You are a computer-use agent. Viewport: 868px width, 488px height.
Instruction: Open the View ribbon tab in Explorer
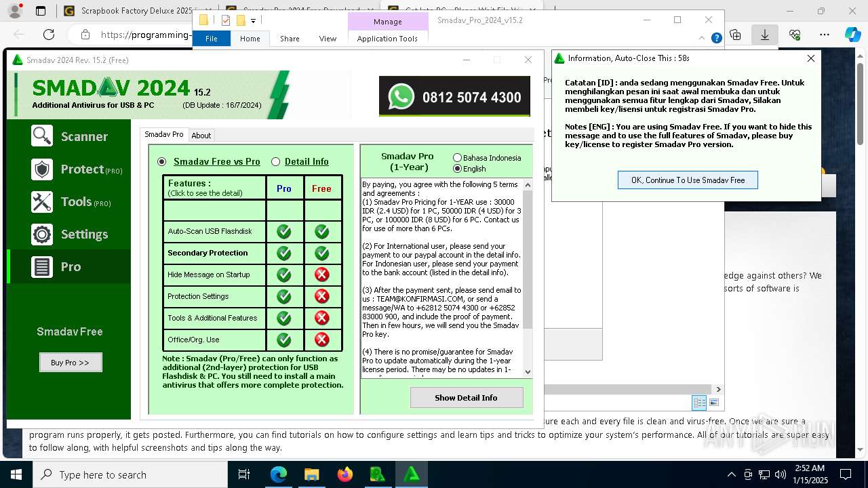(328, 39)
